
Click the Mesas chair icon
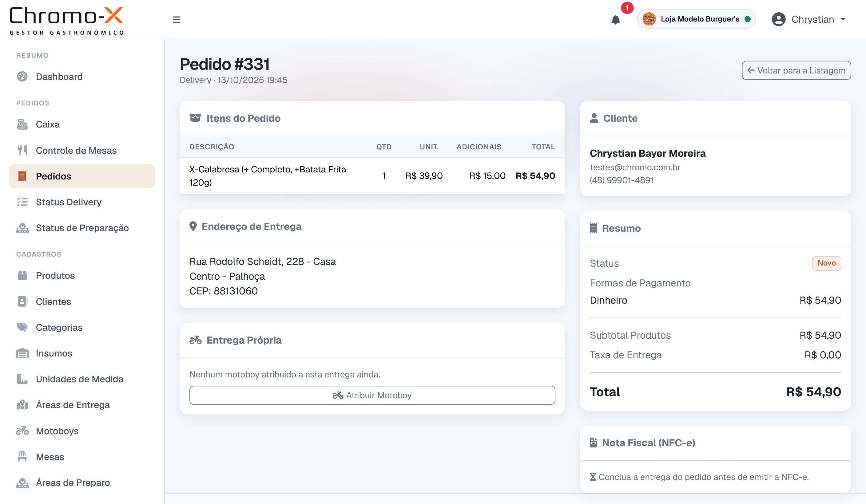[x=22, y=457]
